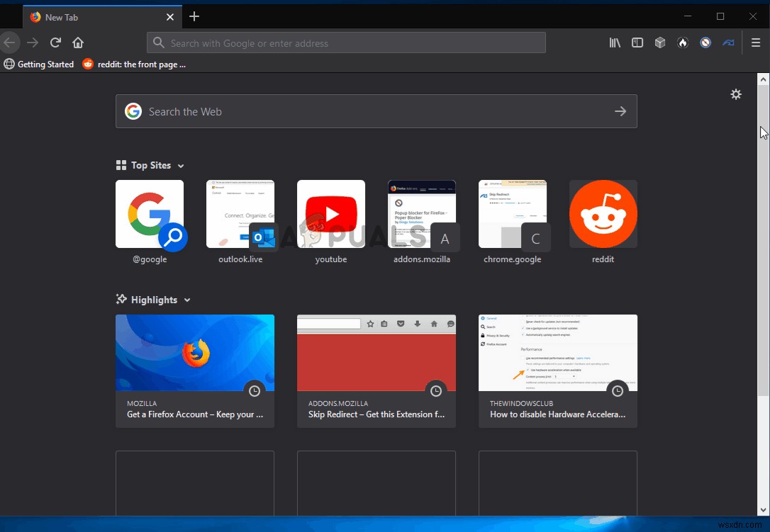Focus the Search the Web field
770x532 pixels.
(376, 111)
